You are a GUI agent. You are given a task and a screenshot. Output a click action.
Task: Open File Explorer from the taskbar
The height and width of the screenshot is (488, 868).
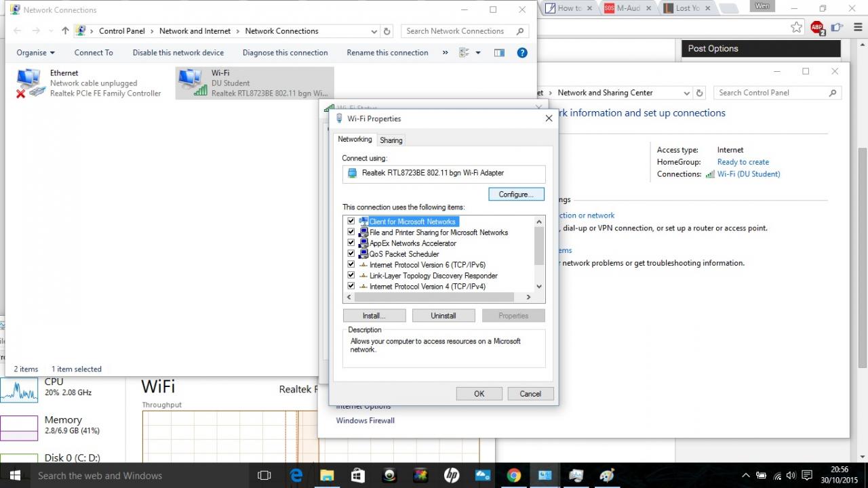[327, 476]
